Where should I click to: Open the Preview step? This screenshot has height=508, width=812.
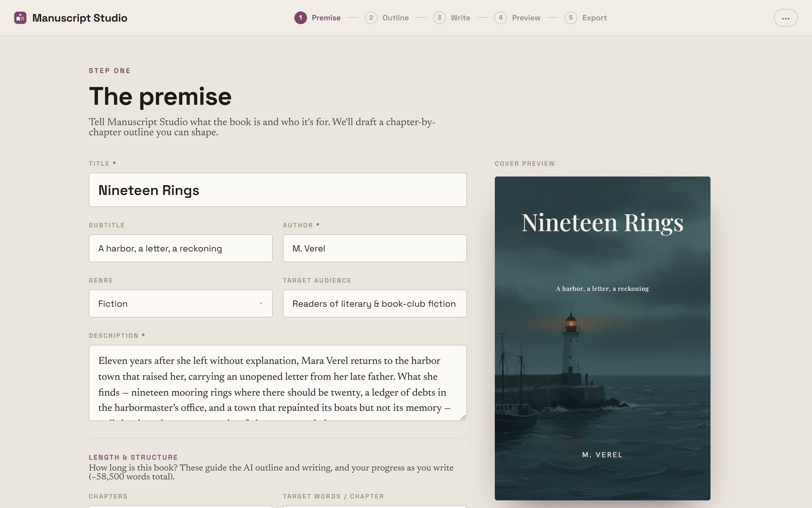coord(517,18)
